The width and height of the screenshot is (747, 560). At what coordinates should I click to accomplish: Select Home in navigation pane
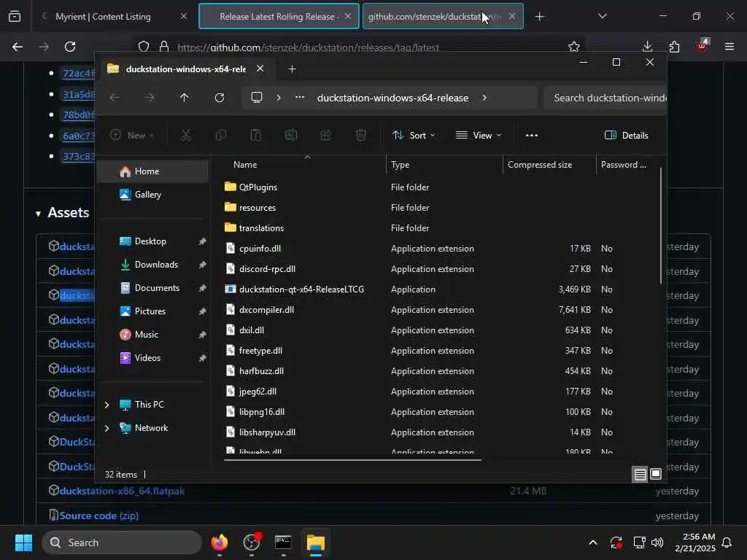pos(152,171)
